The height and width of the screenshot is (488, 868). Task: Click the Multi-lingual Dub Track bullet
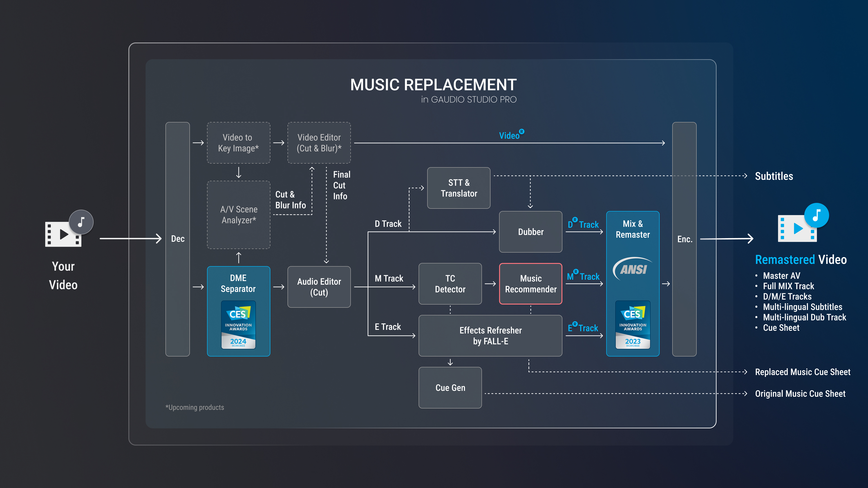tap(805, 318)
